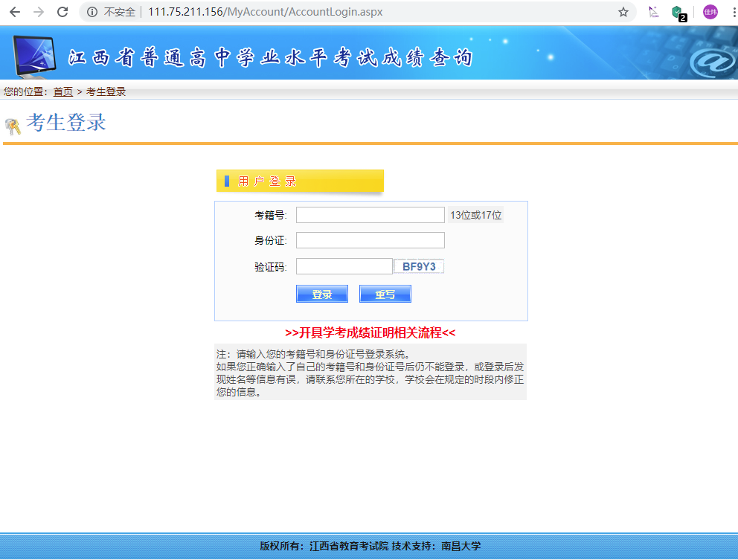Reload the page with the refresh icon
The width and height of the screenshot is (738, 560).
point(62,12)
